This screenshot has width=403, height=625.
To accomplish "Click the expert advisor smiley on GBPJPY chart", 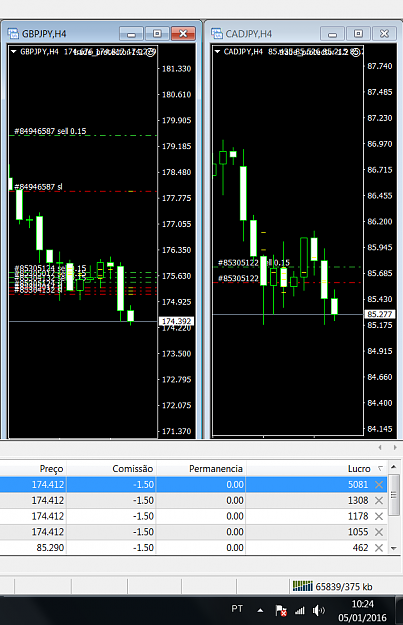I will pos(151,52).
